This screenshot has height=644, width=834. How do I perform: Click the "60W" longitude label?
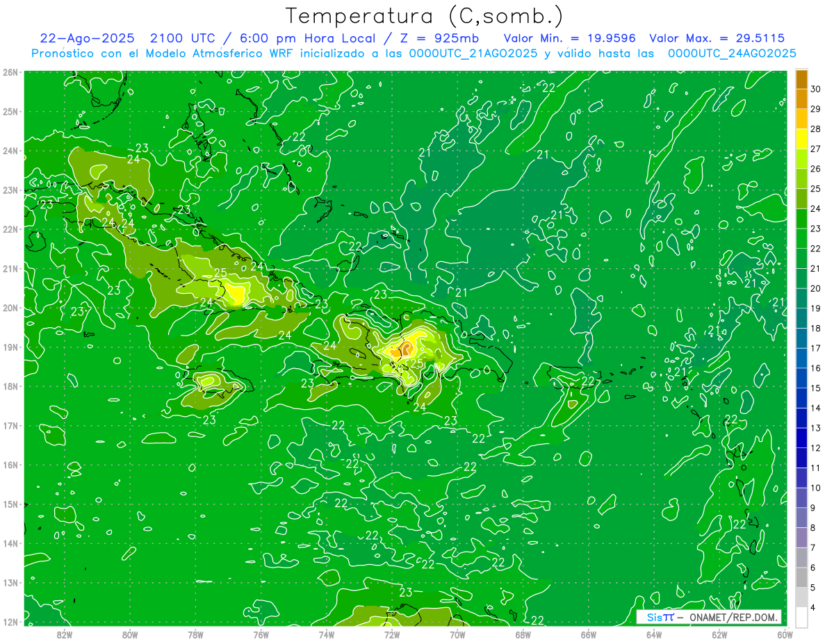(785, 634)
